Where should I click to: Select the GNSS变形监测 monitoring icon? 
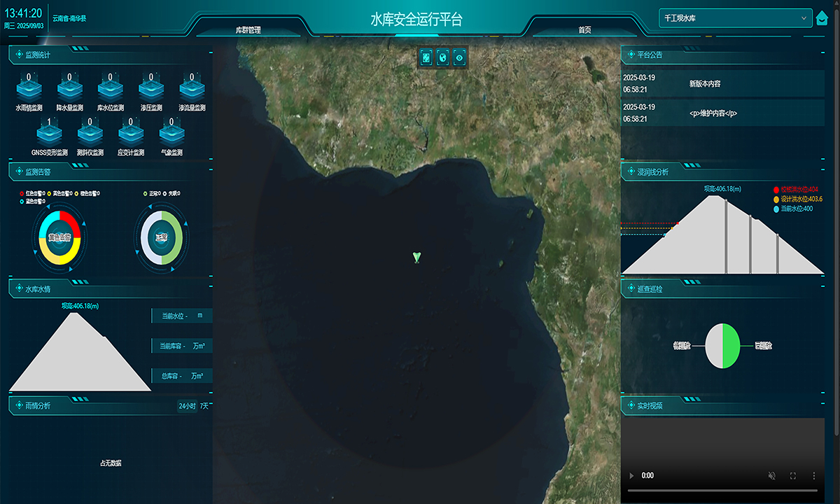[x=49, y=134]
